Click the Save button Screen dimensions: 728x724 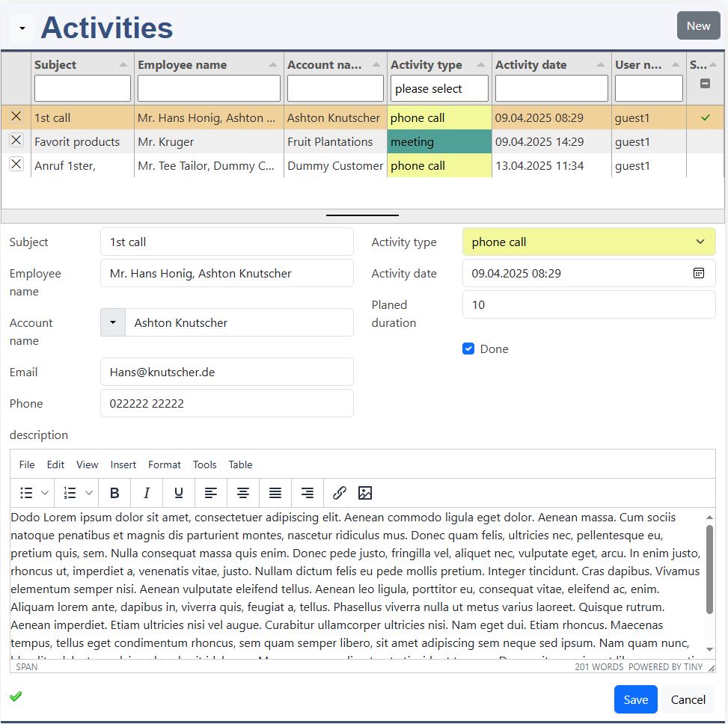coord(635,699)
